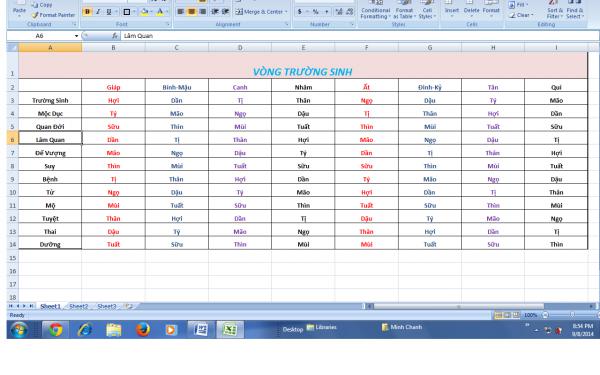The height and width of the screenshot is (375, 600).
Task: Click the formula bar containing Lâm Quan
Action: 360,36
